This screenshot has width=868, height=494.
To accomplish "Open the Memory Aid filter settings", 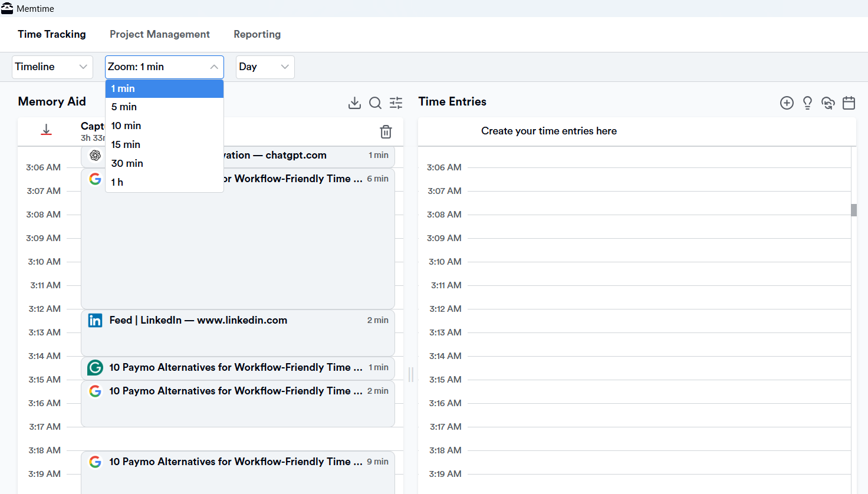I will pyautogui.click(x=396, y=103).
